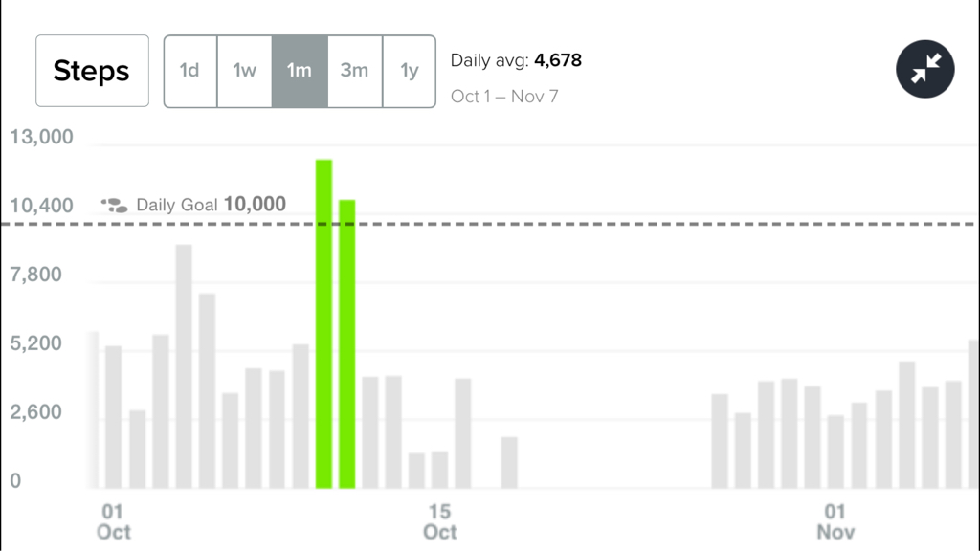Open the Steps metric selector

92,71
